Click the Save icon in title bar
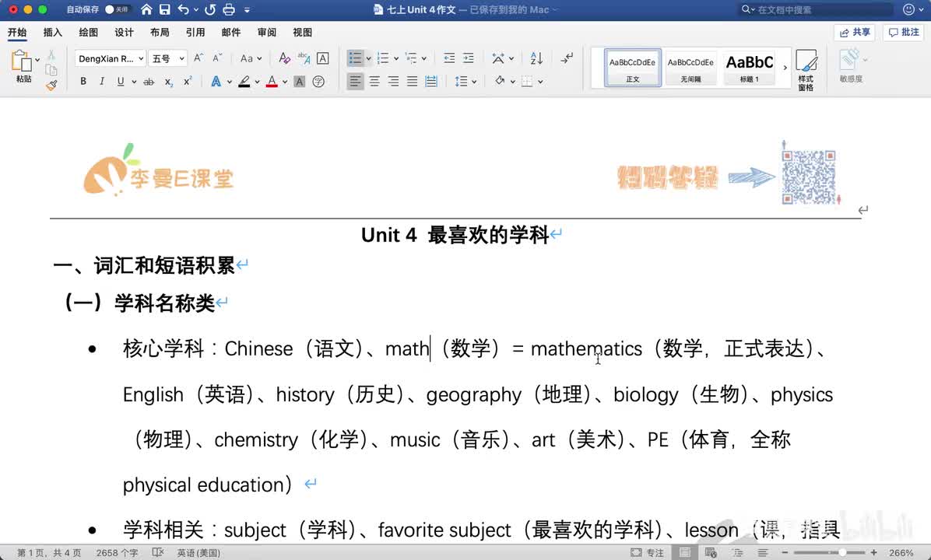The image size is (931, 560). 164,9
